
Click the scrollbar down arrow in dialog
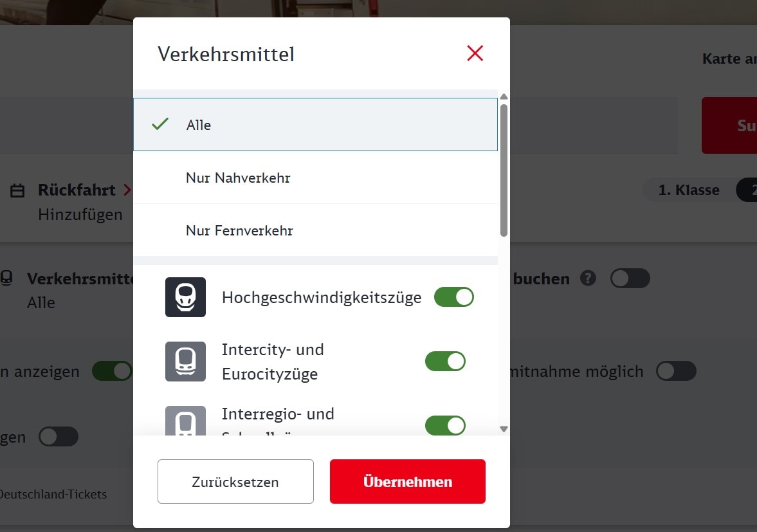pyautogui.click(x=504, y=428)
